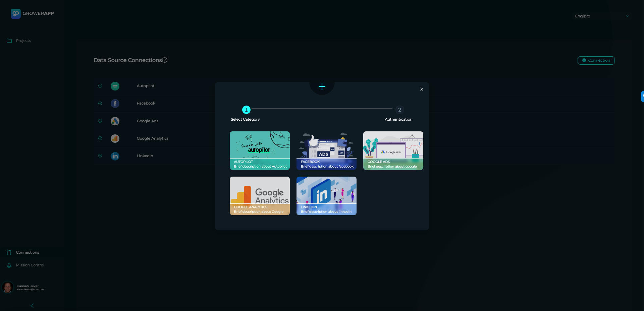Click the Mission Control bell icon
This screenshot has width=644, height=311.
9,265
